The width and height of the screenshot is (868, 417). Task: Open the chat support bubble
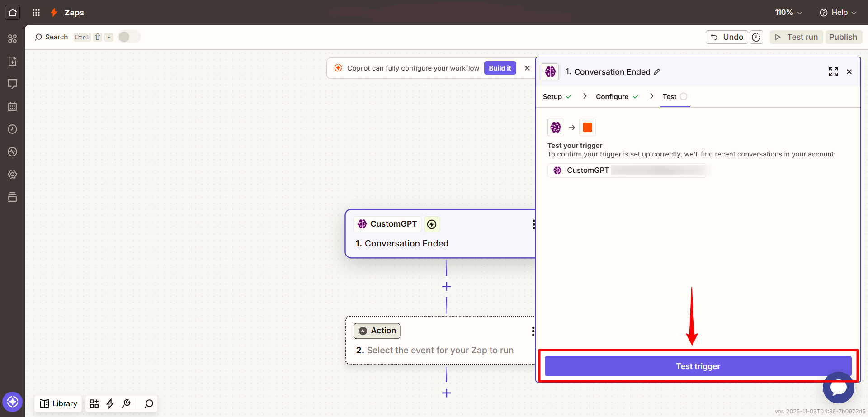839,388
